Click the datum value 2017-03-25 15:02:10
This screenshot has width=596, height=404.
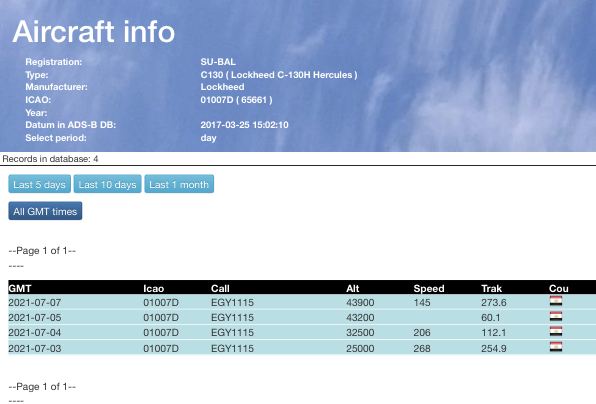(244, 125)
